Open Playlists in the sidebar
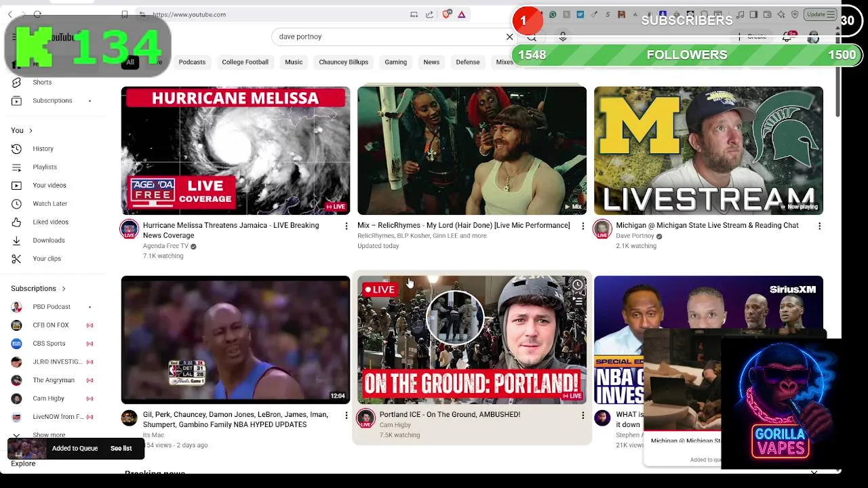The image size is (868, 488). point(45,167)
